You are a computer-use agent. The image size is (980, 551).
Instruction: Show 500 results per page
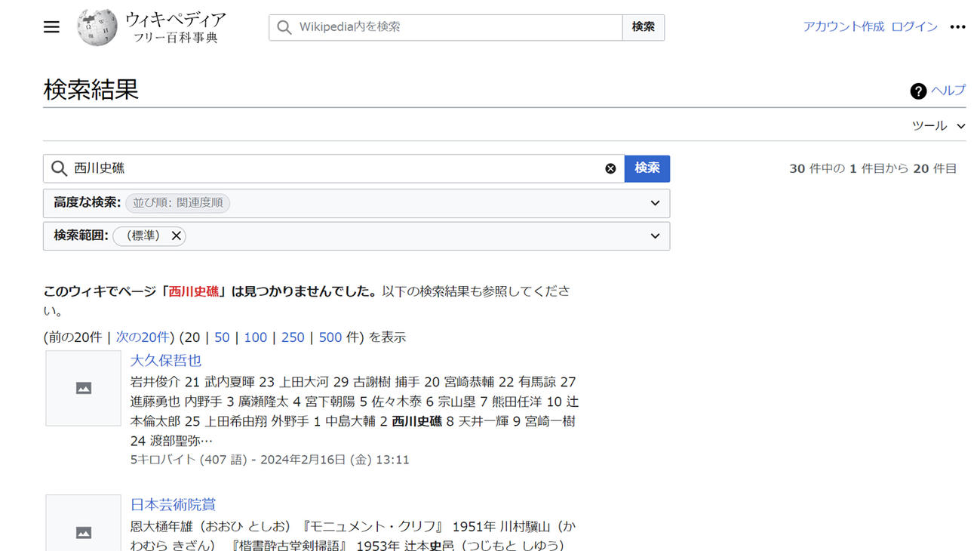(x=330, y=337)
